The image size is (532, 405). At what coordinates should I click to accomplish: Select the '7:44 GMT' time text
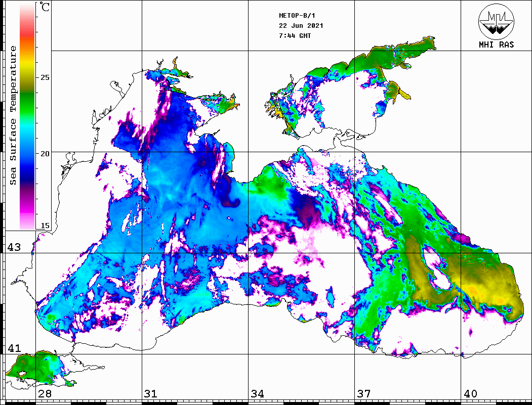click(295, 35)
